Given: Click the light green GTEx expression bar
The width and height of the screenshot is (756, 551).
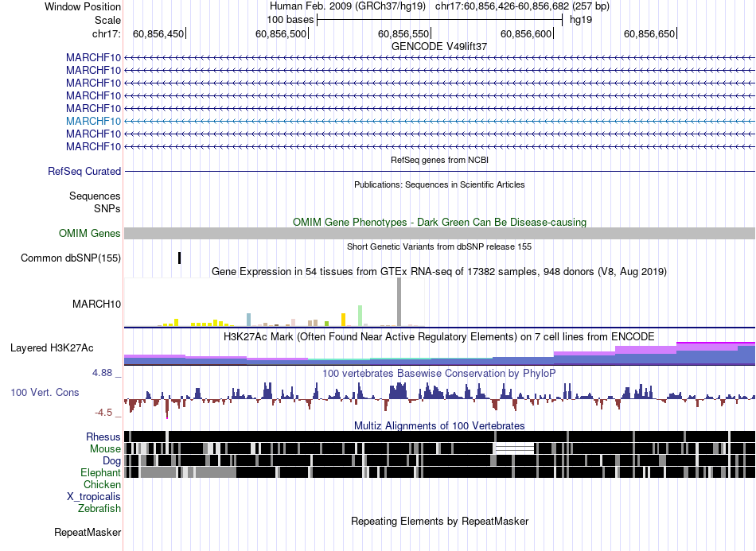Looking at the screenshot, I should [360, 316].
